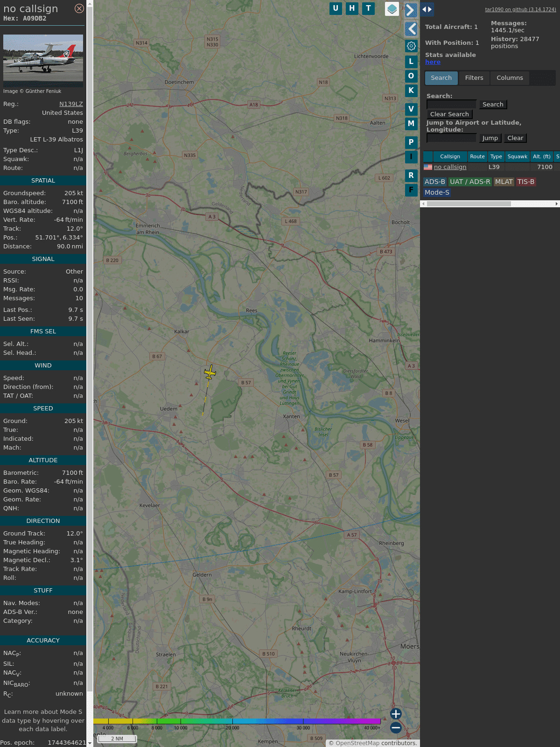Toggle the O map option button
Screen dimensions: 560x747
pos(411,76)
